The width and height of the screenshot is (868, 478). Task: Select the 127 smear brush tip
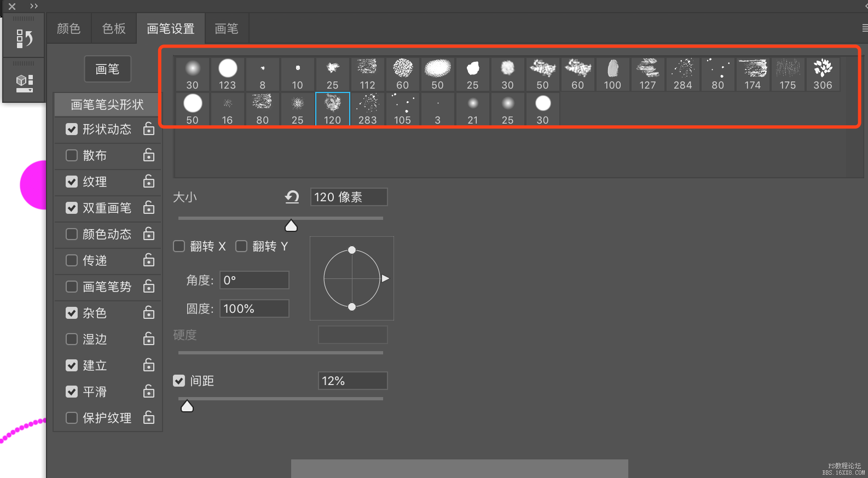pyautogui.click(x=648, y=74)
